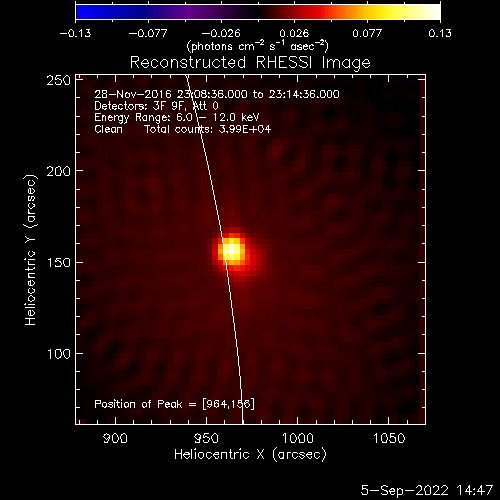Click the date-time range text line
500x500 pixels.
217,94
